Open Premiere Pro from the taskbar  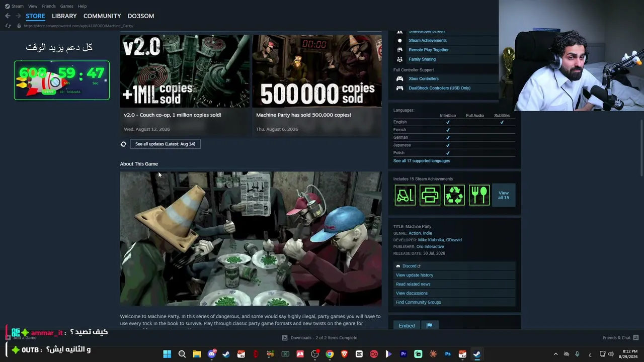[403, 354]
